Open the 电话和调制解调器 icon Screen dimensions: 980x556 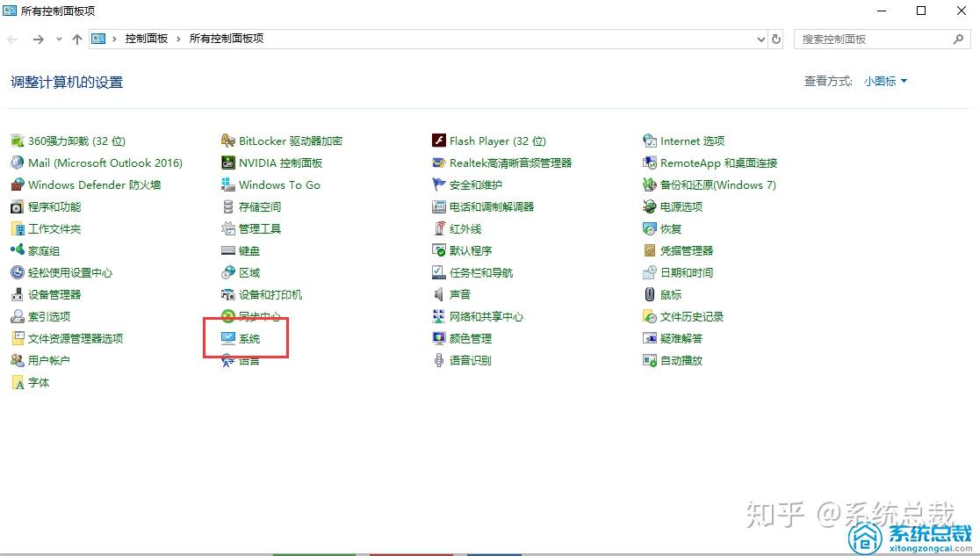(439, 206)
